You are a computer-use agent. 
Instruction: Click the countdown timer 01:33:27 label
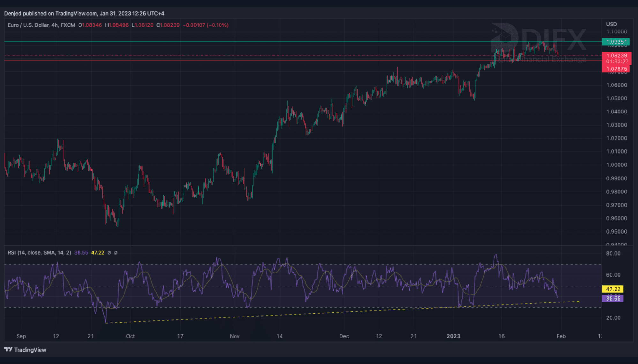coord(617,62)
